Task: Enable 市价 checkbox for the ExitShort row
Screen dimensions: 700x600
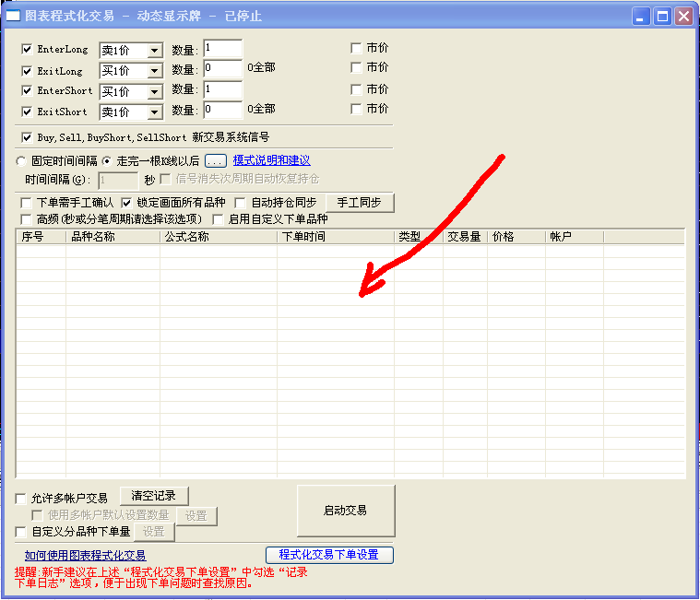Action: (356, 109)
